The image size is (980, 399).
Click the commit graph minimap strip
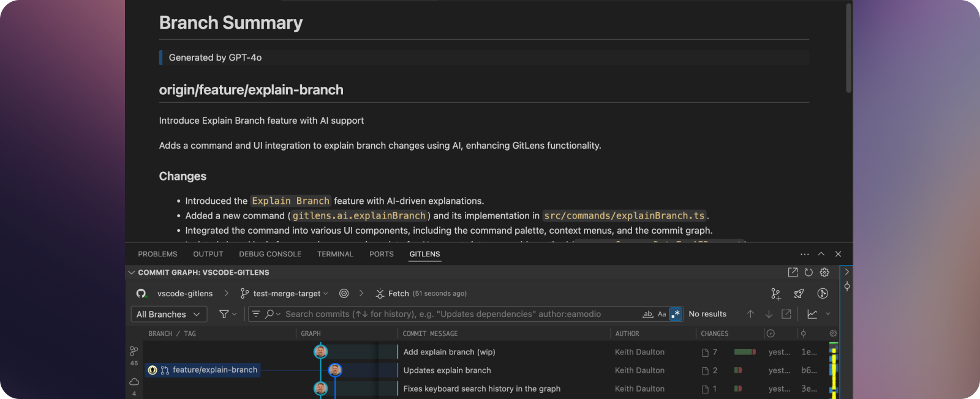[833, 370]
